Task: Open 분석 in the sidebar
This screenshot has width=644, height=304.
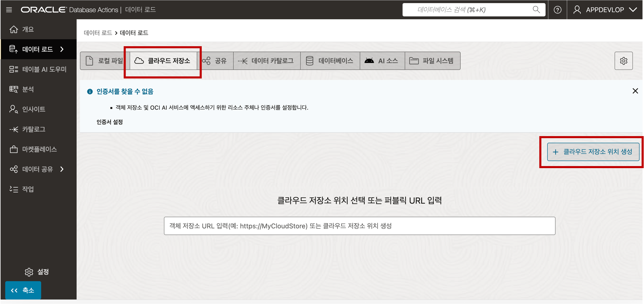Action: tap(38, 89)
